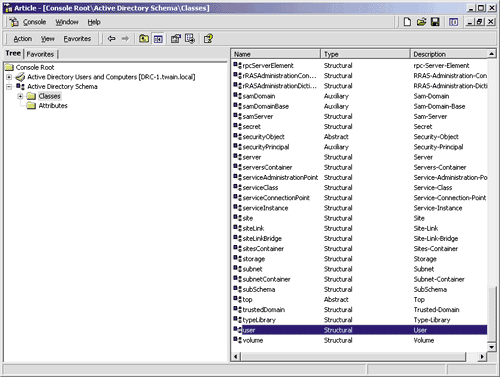Image resolution: width=500 pixels, height=377 pixels.
Task: Click the class icon next to volume
Action: pyautogui.click(x=237, y=340)
